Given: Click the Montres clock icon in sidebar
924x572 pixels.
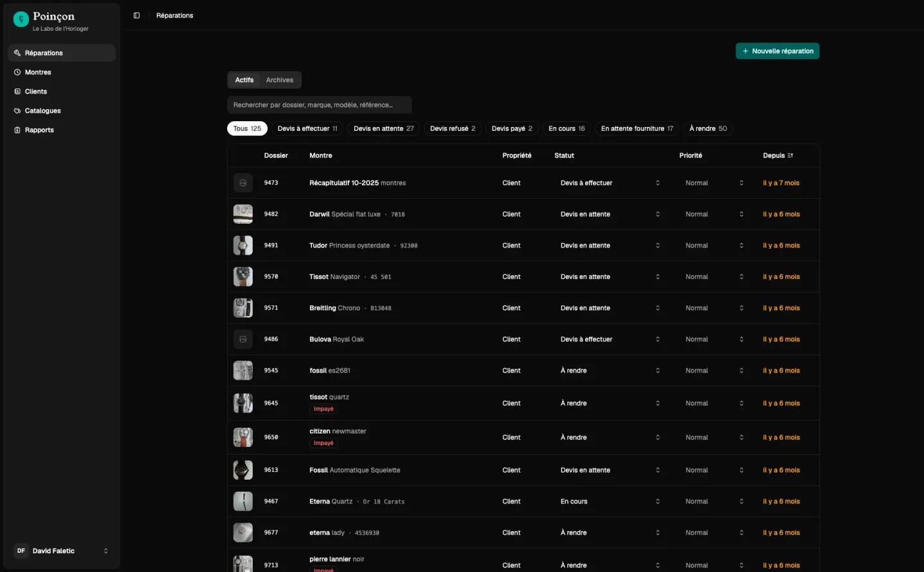Looking at the screenshot, I should click(x=17, y=72).
